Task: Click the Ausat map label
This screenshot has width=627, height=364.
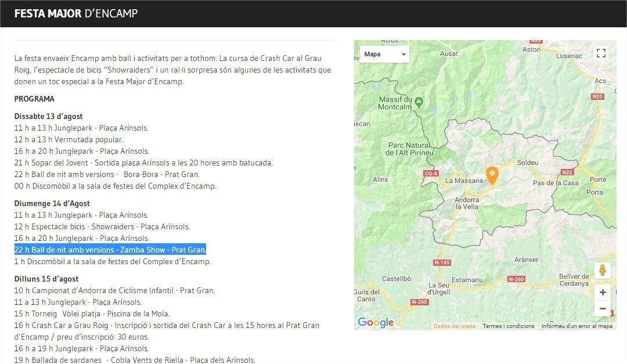Action: 449,53
